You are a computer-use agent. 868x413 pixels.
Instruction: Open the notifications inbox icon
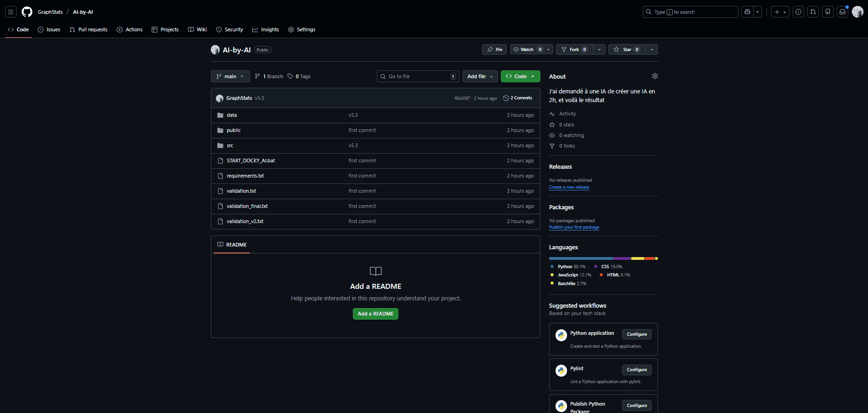(842, 12)
